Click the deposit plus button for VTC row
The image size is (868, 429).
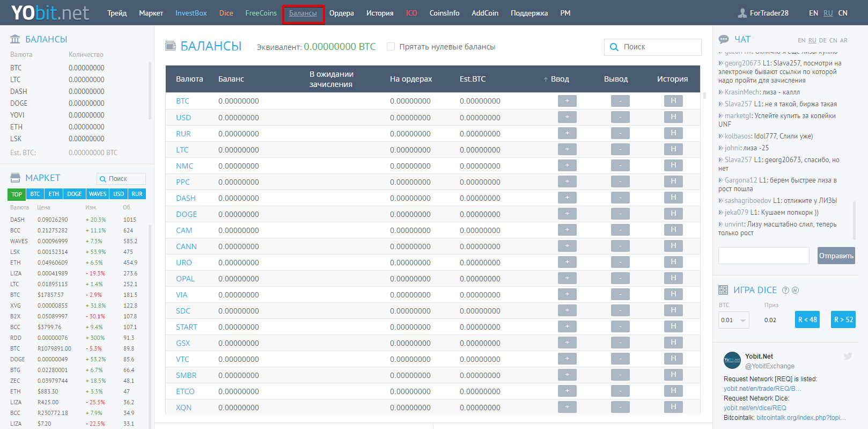pyautogui.click(x=567, y=359)
